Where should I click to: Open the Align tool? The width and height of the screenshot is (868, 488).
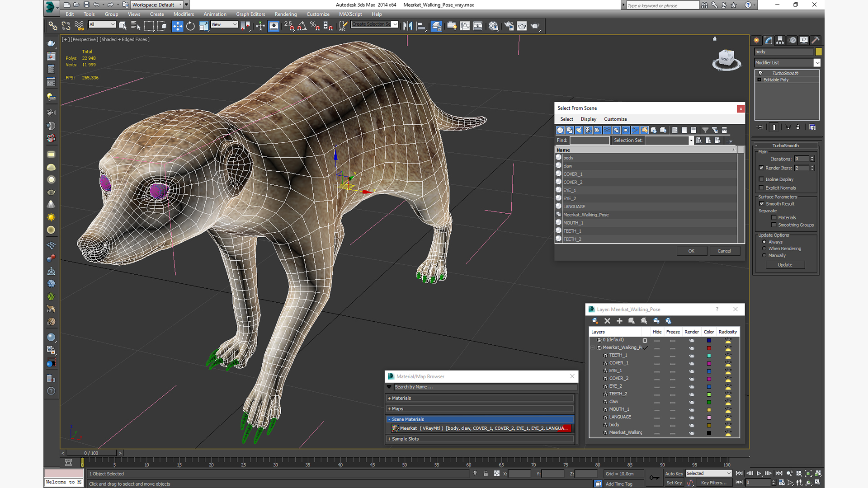click(x=421, y=26)
